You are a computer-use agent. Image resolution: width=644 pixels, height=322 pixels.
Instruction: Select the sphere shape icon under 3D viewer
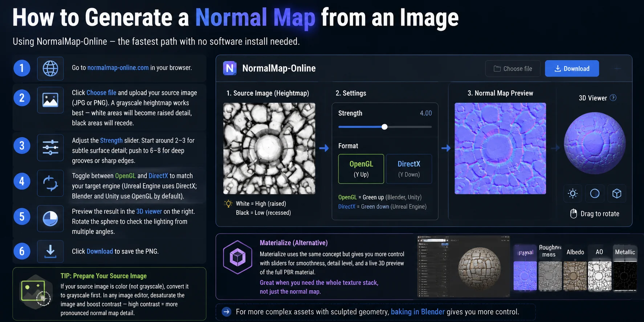[x=595, y=193]
